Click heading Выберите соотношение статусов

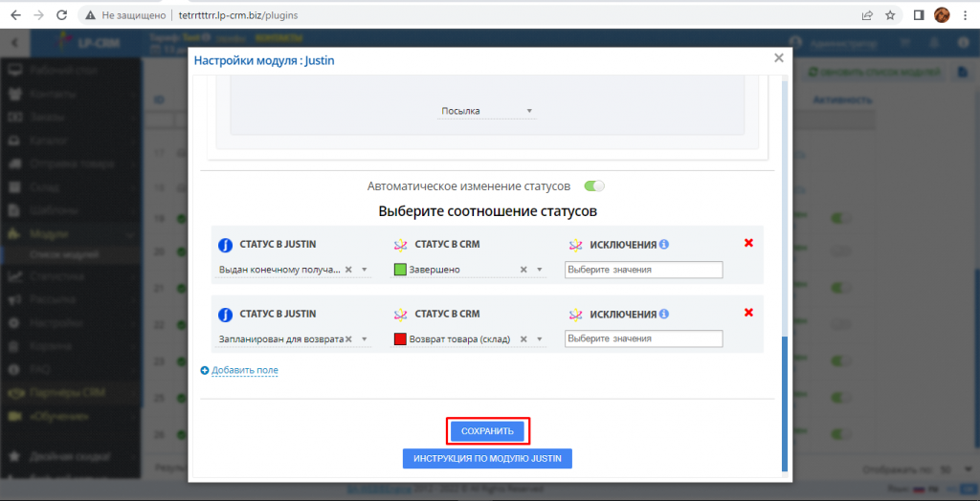[x=487, y=211]
